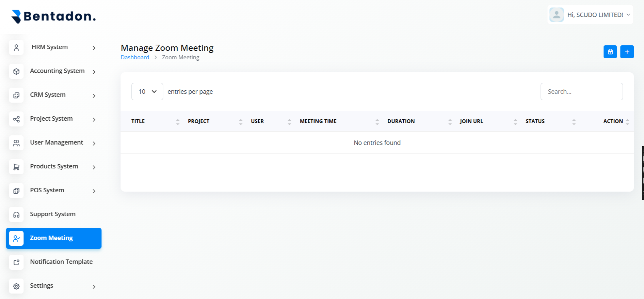Click the Search input field

pos(582,91)
